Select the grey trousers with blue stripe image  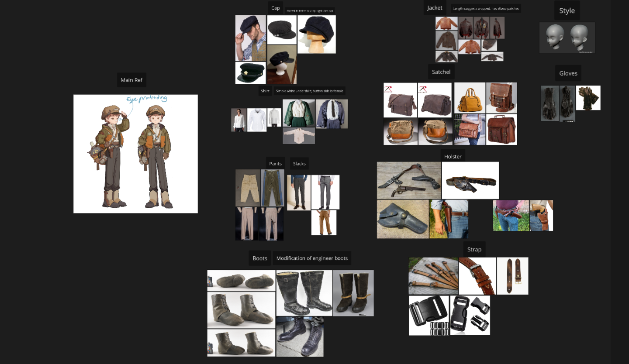(x=273, y=188)
